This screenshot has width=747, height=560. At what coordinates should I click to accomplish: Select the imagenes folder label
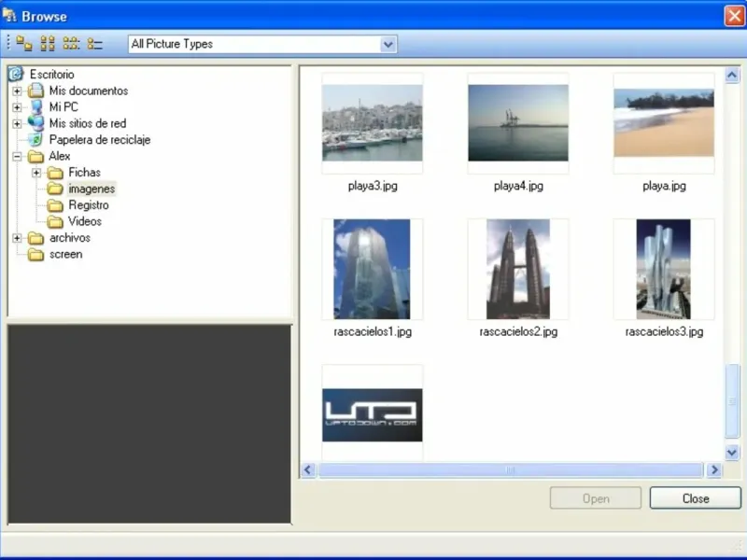[x=92, y=189]
